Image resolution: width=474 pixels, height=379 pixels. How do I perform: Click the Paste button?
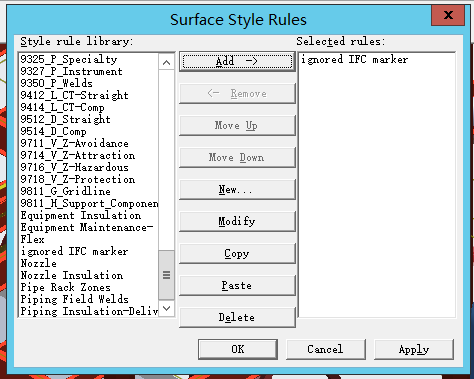click(237, 285)
